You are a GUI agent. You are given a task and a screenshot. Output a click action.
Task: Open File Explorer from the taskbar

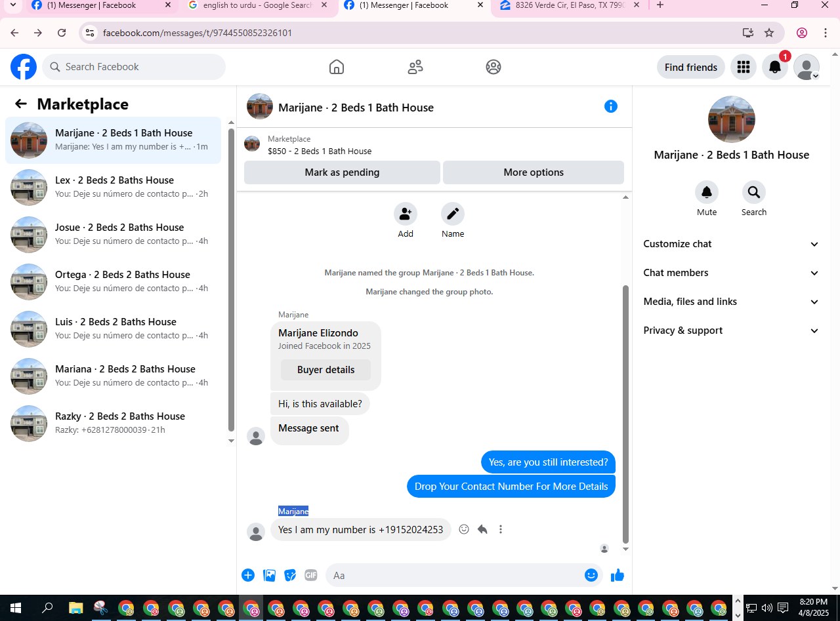pos(76,608)
